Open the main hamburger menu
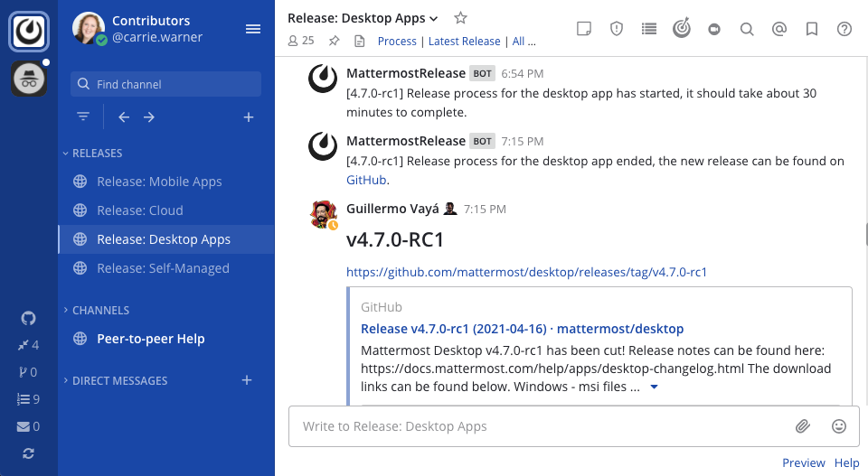 click(253, 30)
